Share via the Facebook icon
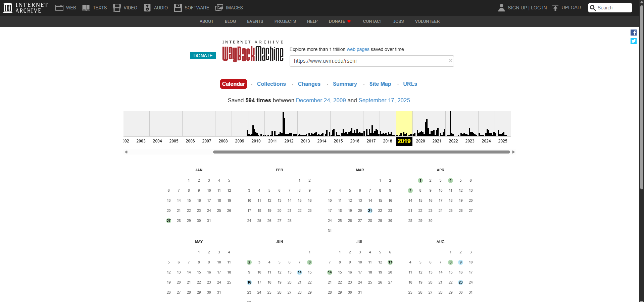Viewport: 644px width, 302px height. pos(634,33)
